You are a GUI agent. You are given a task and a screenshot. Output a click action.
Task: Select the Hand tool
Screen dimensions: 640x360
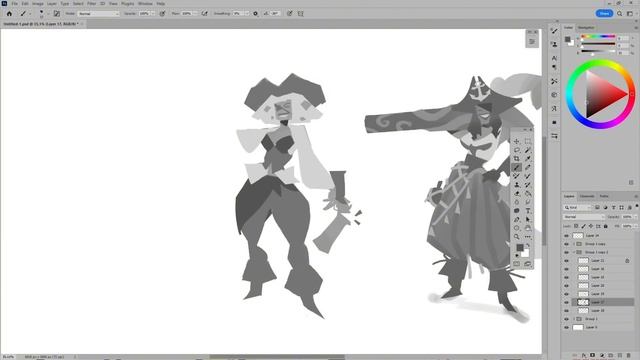[528, 228]
